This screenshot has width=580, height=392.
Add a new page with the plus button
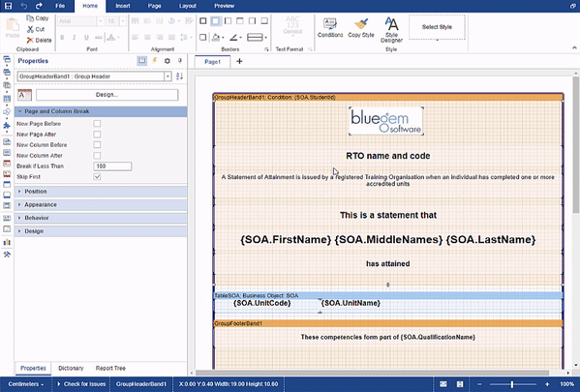239,61
